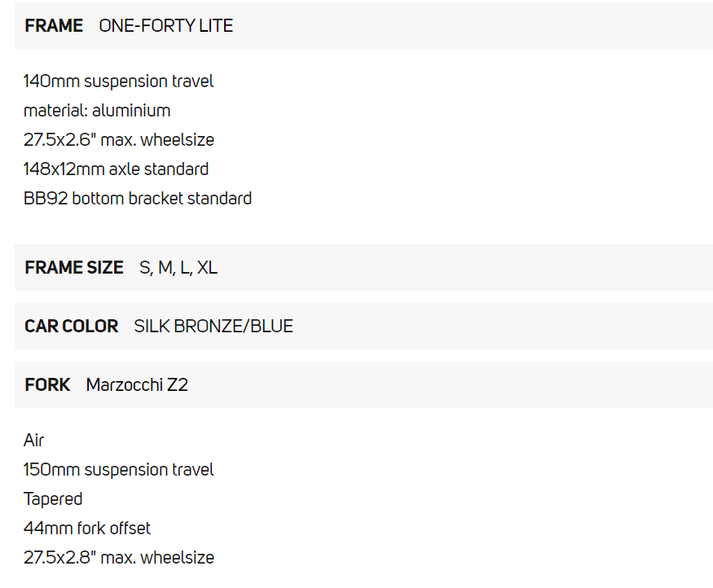713x588 pixels.
Task: Select the Marzocchi Z2 fork name
Action: click(x=137, y=385)
